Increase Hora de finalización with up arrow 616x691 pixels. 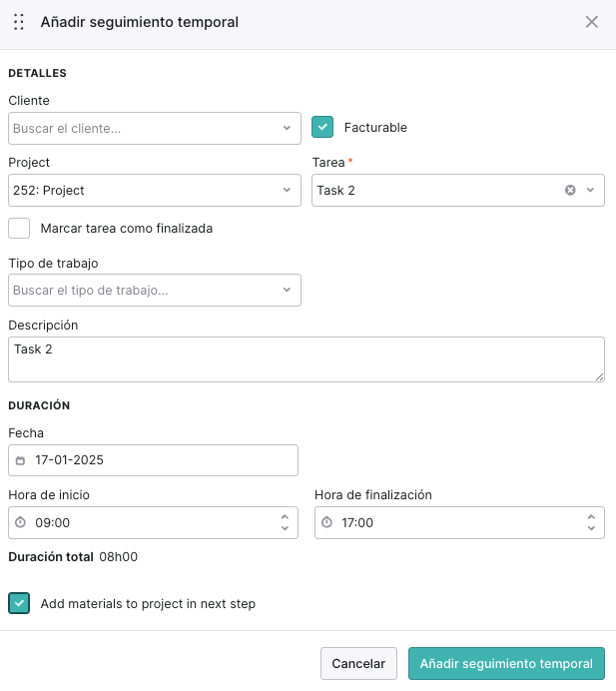point(591,517)
